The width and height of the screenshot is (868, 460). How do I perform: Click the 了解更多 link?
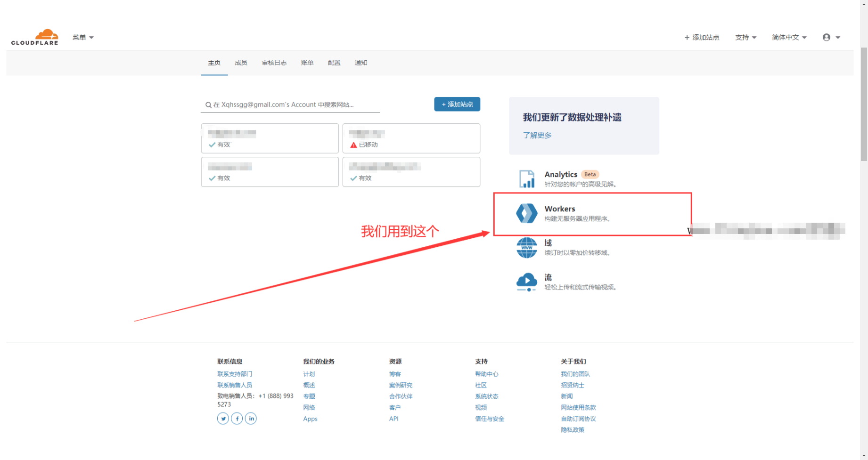[x=537, y=135]
